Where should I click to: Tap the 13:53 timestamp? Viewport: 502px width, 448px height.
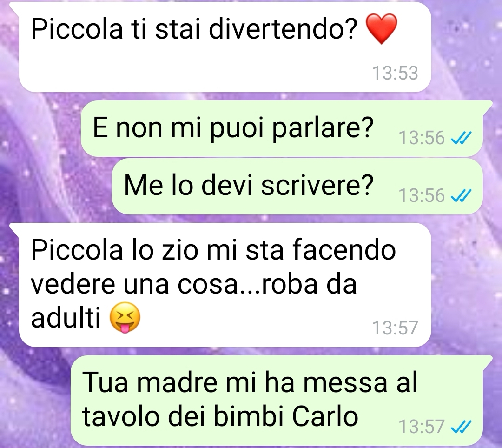coord(395,73)
